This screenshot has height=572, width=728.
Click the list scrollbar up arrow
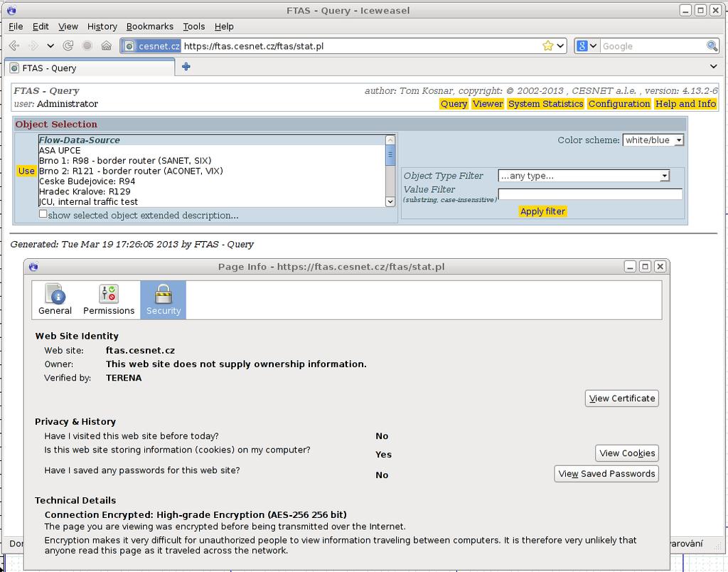pyautogui.click(x=390, y=140)
